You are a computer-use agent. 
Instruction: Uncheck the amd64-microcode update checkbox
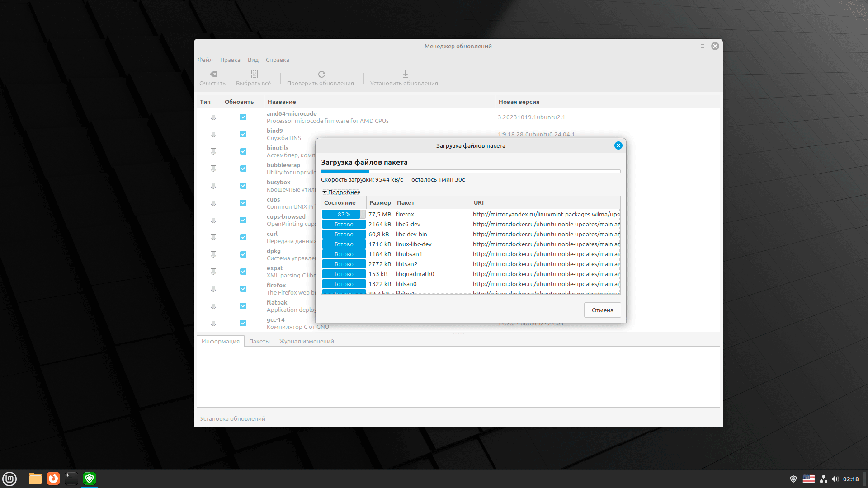[x=243, y=117]
